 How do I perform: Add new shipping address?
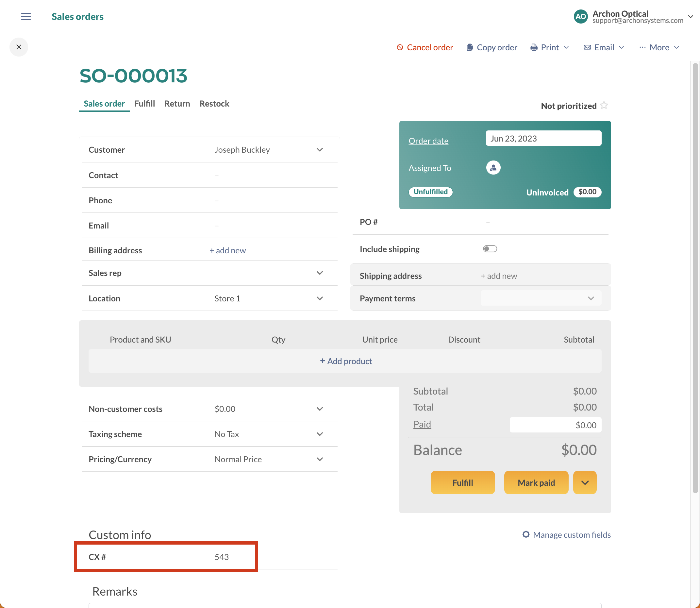point(499,276)
